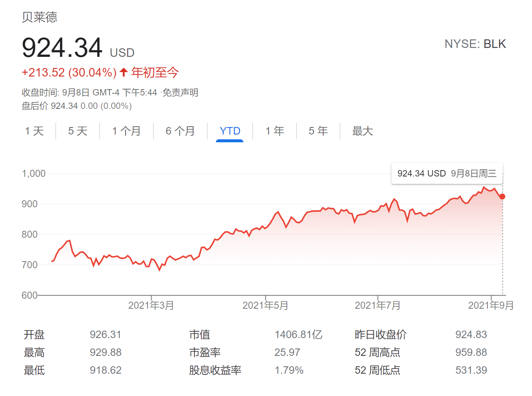532x396 pixels.
Task: Select the YTD tab
Action: [230, 131]
